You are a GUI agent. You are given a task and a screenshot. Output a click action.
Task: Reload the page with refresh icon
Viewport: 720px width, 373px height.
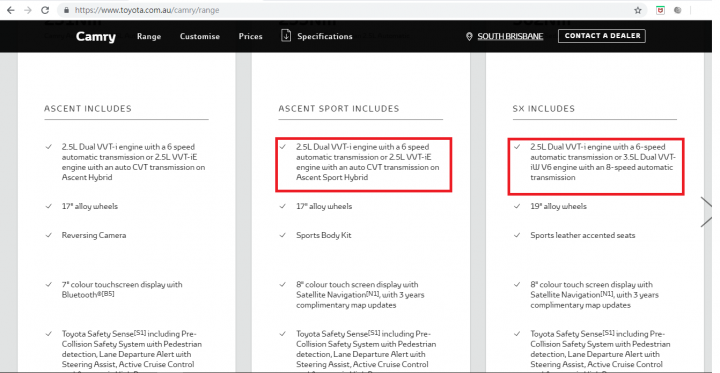click(45, 10)
